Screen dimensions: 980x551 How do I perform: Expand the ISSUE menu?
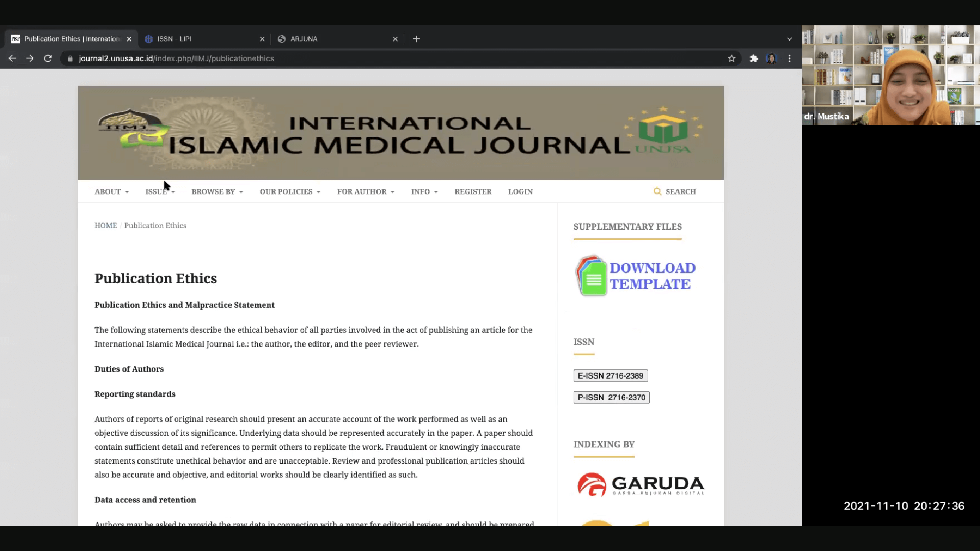point(160,192)
